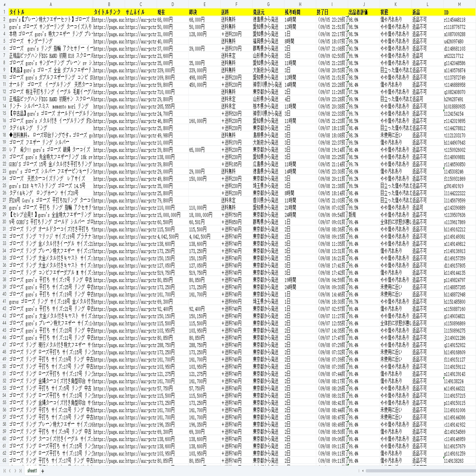Select the yellow タイトル header cell

pyautogui.click(x=51, y=12)
